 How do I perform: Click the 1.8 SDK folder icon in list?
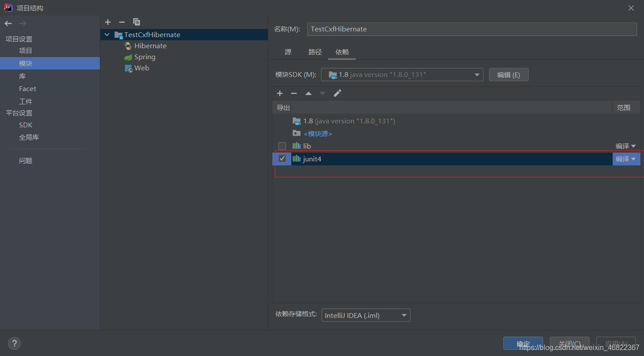(297, 121)
